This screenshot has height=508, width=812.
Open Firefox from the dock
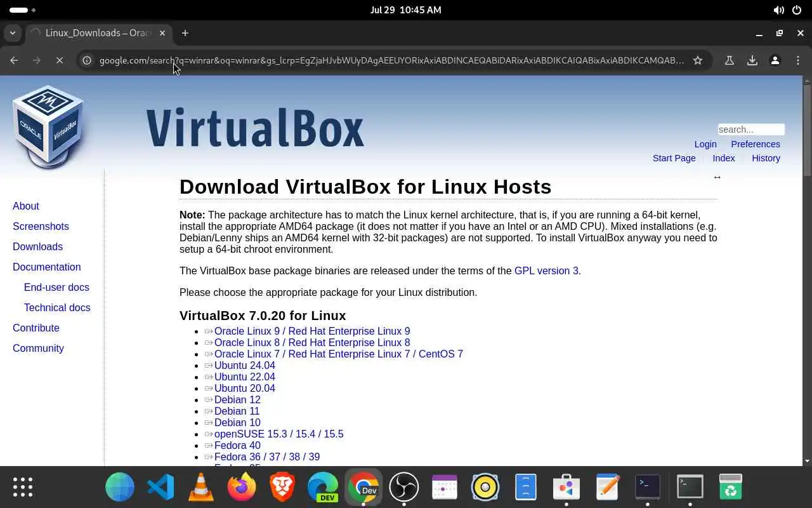(242, 488)
